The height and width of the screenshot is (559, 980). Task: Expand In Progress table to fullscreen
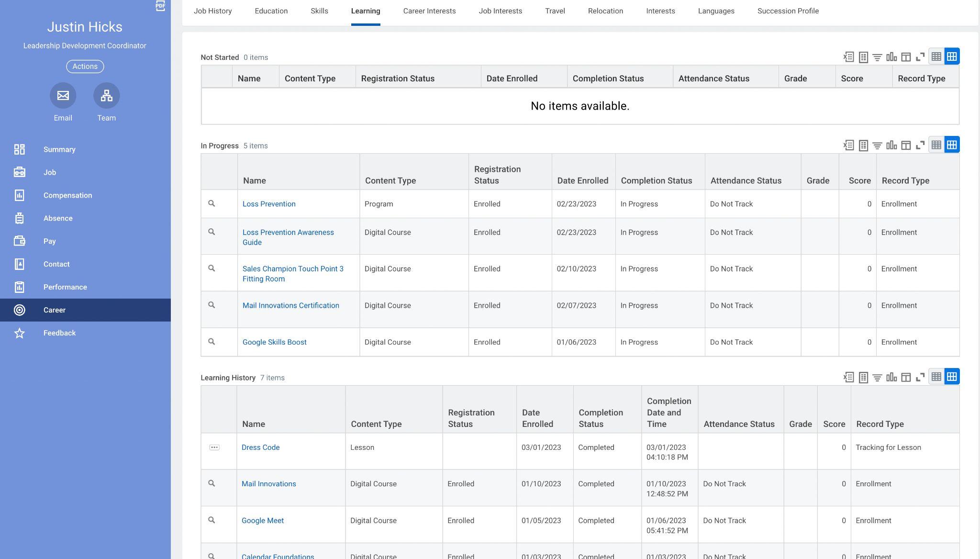point(920,145)
